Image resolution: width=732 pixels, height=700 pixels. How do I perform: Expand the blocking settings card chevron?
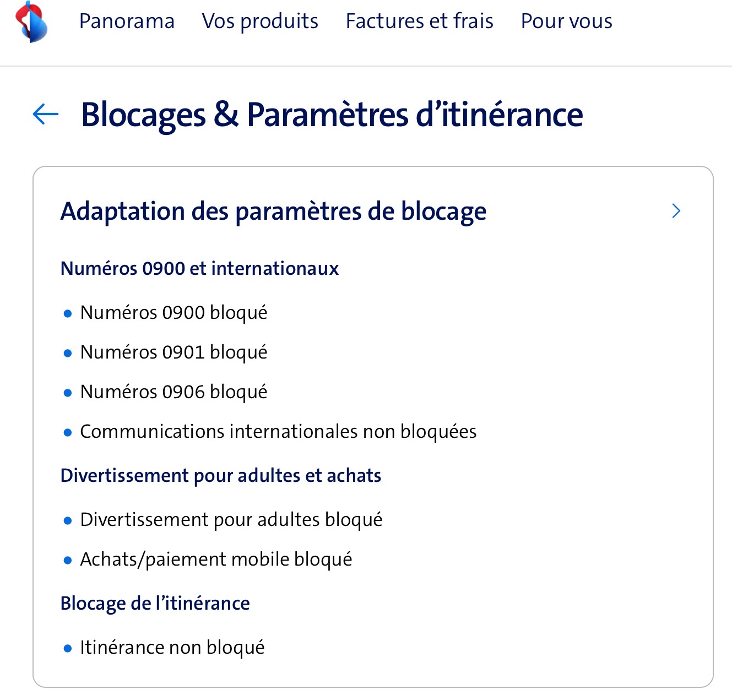point(676,211)
